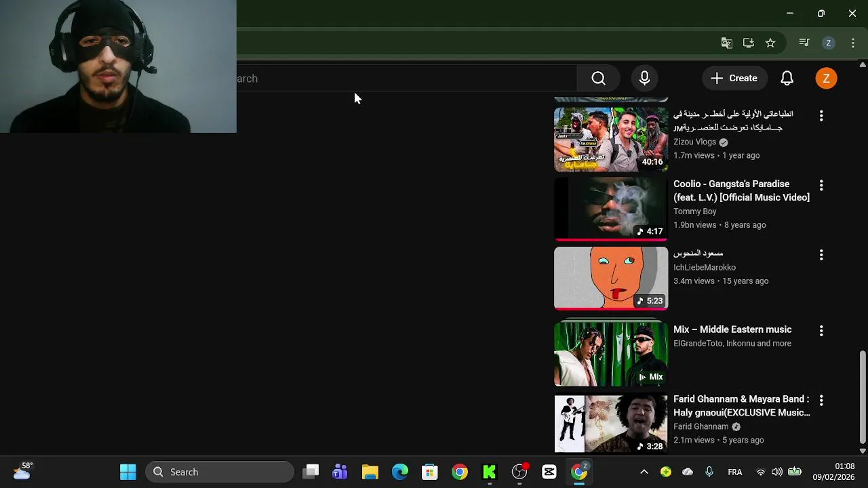The height and width of the screenshot is (488, 868).
Task: Click the install app icon in address bar
Action: tap(749, 43)
